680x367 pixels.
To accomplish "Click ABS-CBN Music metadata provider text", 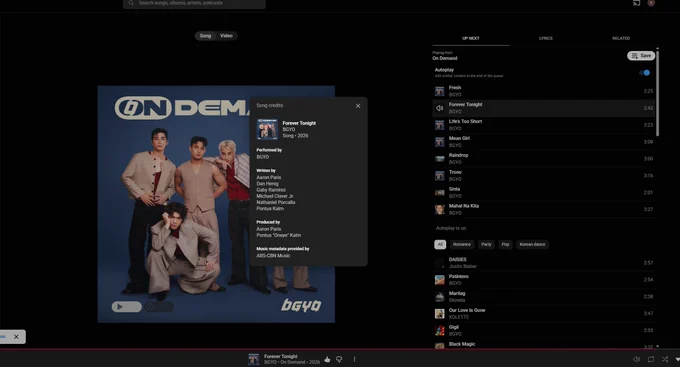I will (273, 256).
